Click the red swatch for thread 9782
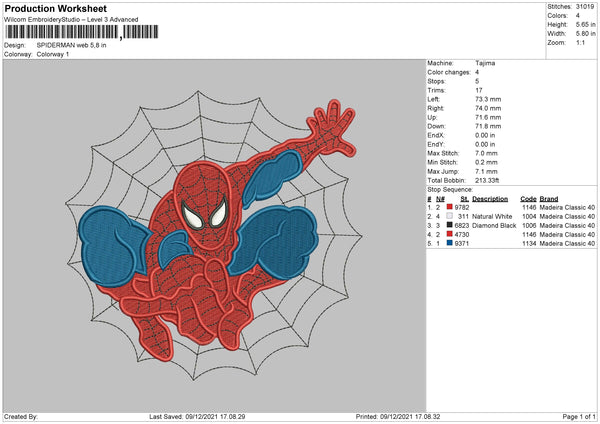 point(451,207)
